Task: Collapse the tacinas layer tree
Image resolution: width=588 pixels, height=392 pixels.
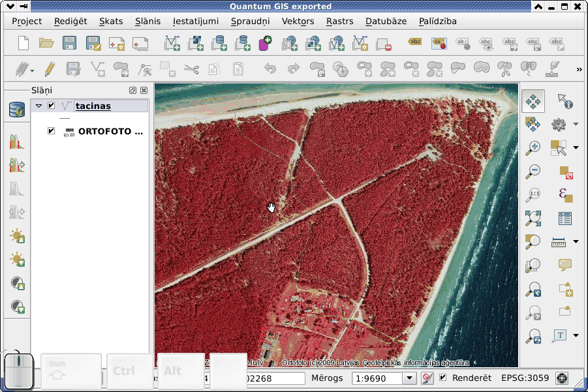Action: [x=39, y=106]
